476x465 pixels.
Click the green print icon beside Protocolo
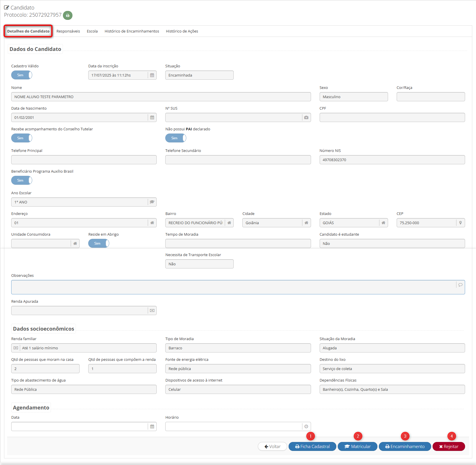coord(68,16)
